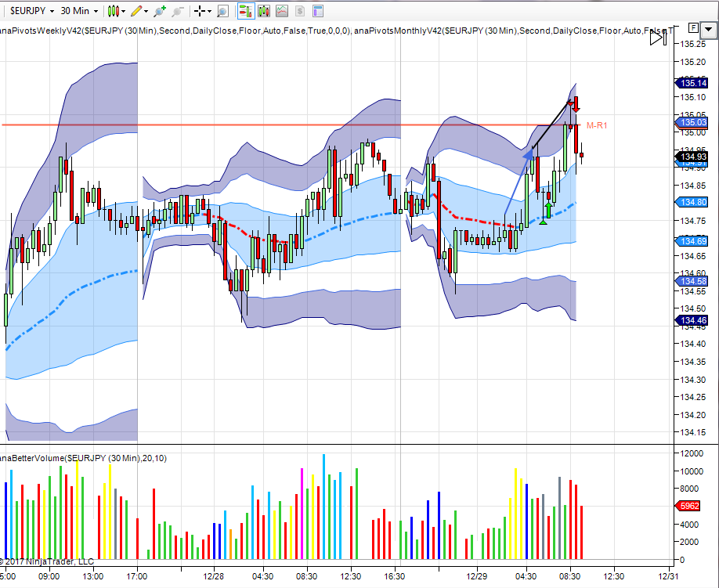Image resolution: width=719 pixels, height=588 pixels.
Task: Click the 12/29 date axis label
Action: pyautogui.click(x=476, y=576)
